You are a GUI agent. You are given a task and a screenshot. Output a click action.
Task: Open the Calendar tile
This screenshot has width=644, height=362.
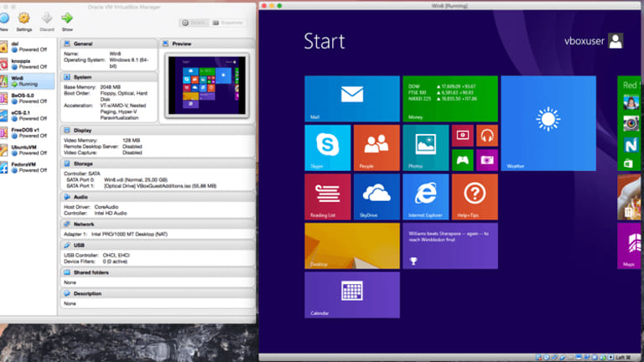pos(352,295)
